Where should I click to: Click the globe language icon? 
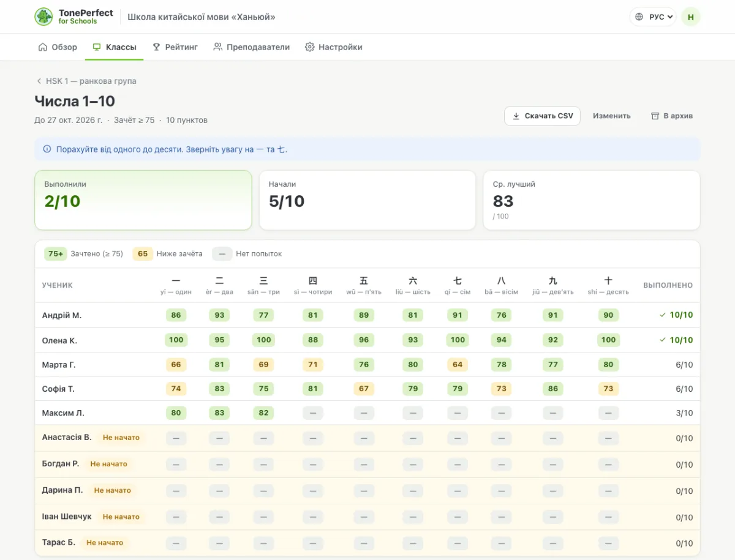point(640,17)
